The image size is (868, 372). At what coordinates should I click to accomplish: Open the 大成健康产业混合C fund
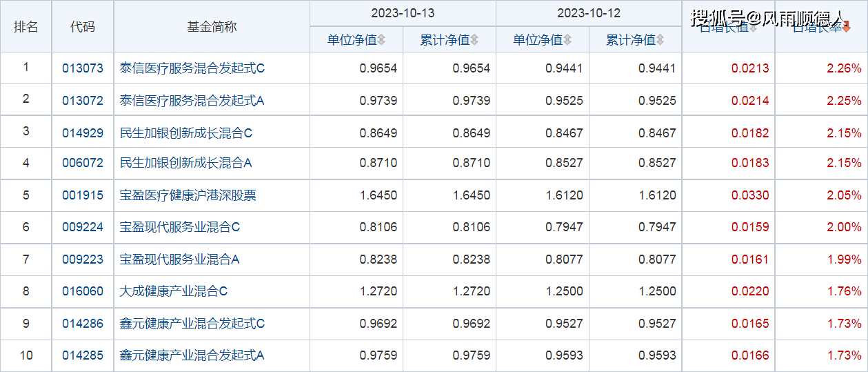[x=174, y=291]
